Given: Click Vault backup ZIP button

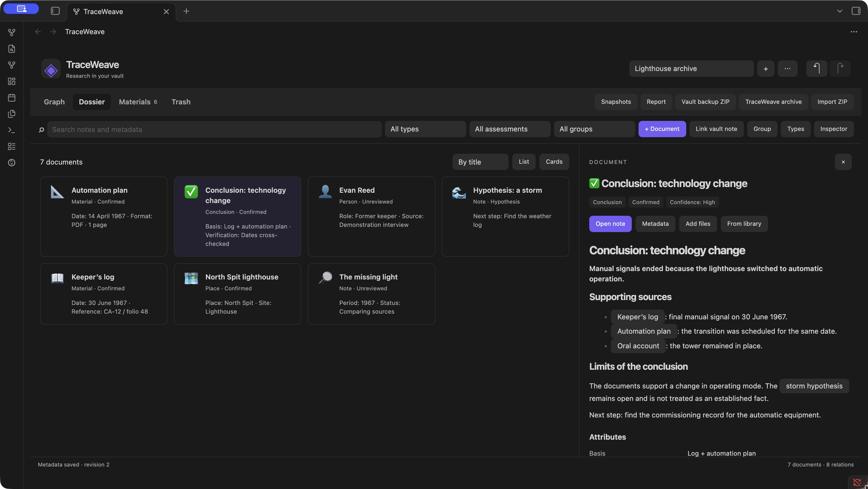Looking at the screenshot, I should coord(705,102).
